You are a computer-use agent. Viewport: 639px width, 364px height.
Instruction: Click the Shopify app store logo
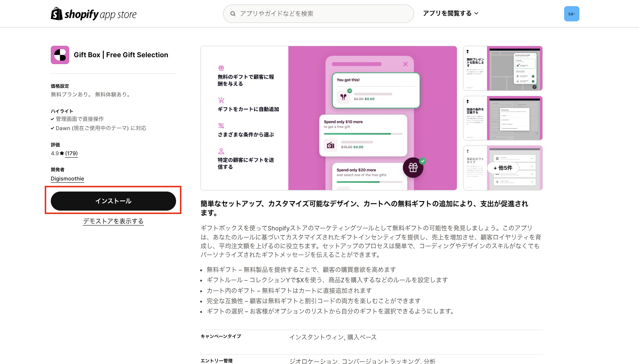coord(93,13)
